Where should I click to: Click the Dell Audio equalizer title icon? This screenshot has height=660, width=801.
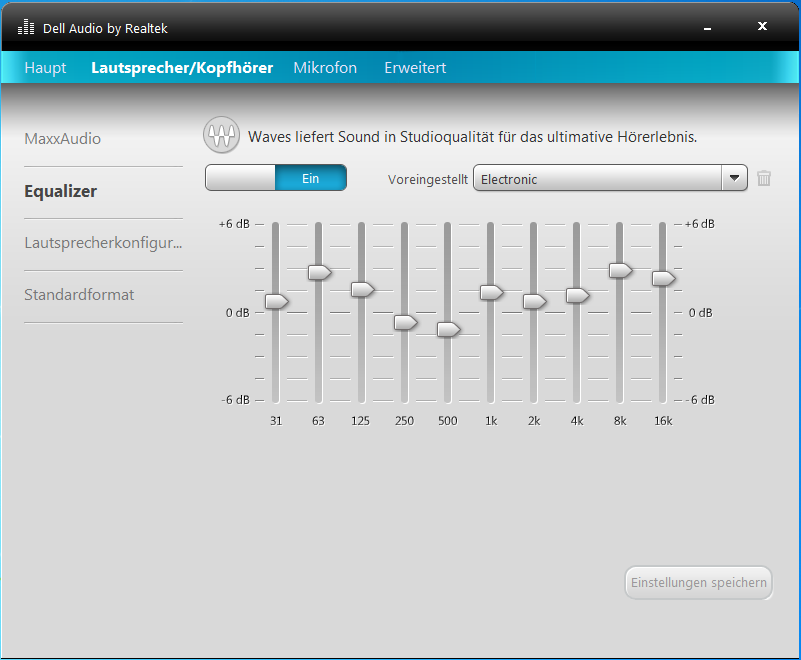click(26, 27)
